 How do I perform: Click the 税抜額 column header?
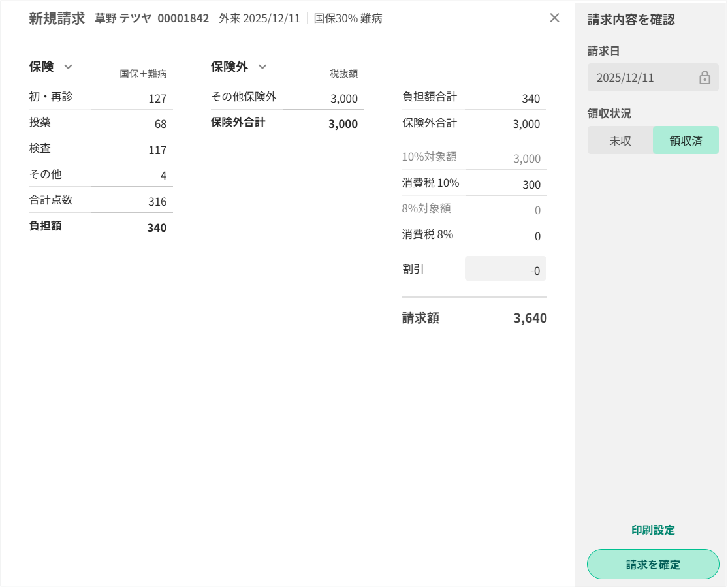coord(343,73)
